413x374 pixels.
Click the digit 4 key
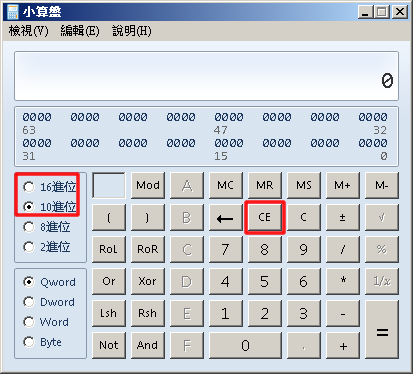(226, 281)
